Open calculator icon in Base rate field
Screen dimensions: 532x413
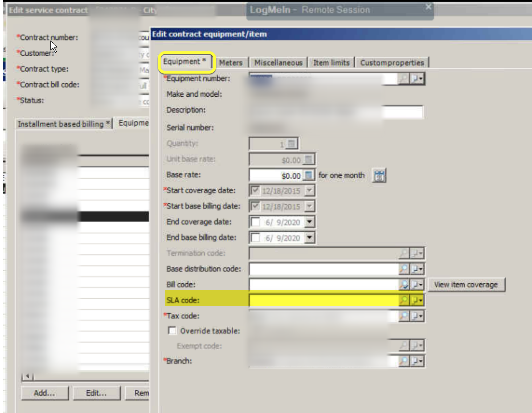coord(309,175)
